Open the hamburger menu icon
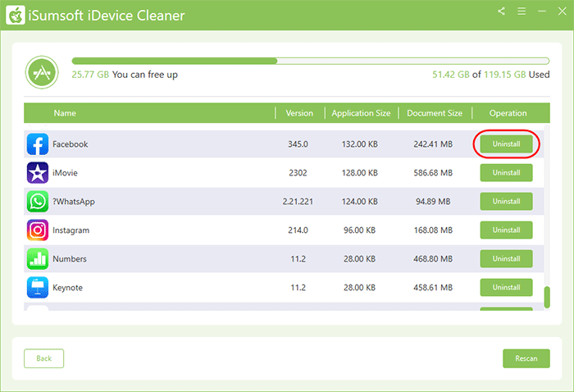The height and width of the screenshot is (392, 574). coord(522,11)
